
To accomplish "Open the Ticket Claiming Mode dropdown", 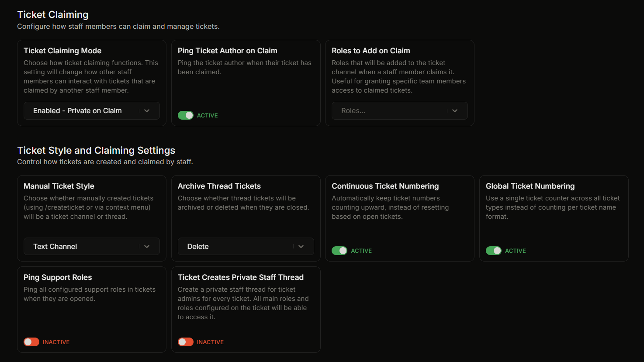I will click(x=92, y=111).
